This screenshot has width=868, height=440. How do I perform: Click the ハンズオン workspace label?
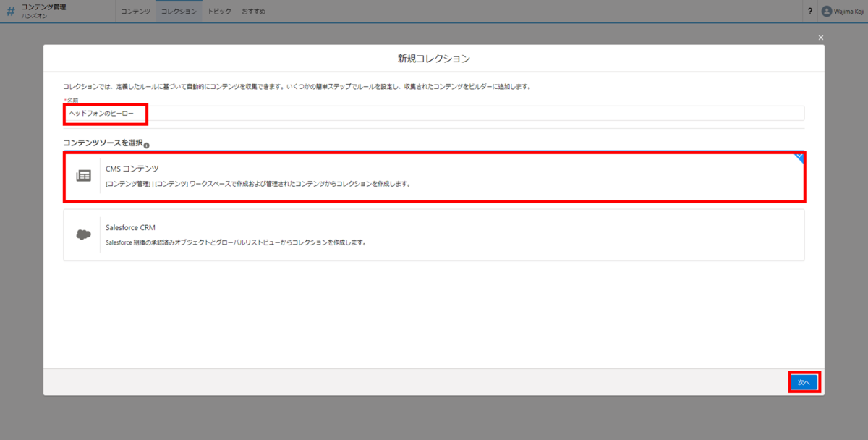[x=35, y=16]
